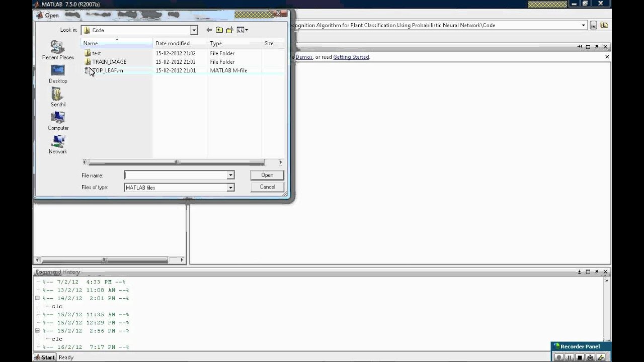Screen dimensions: 644x362
Task: Go up one directory level in MATLAB toolbar
Action: pos(604,25)
